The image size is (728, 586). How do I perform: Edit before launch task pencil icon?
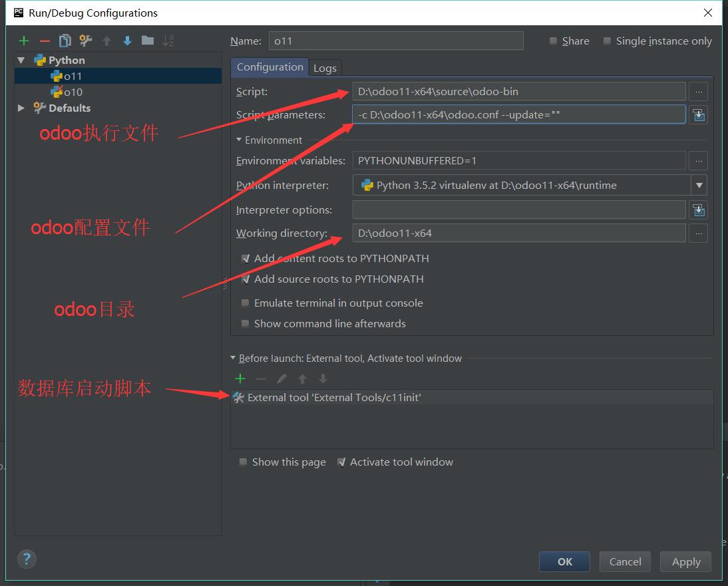tap(281, 378)
